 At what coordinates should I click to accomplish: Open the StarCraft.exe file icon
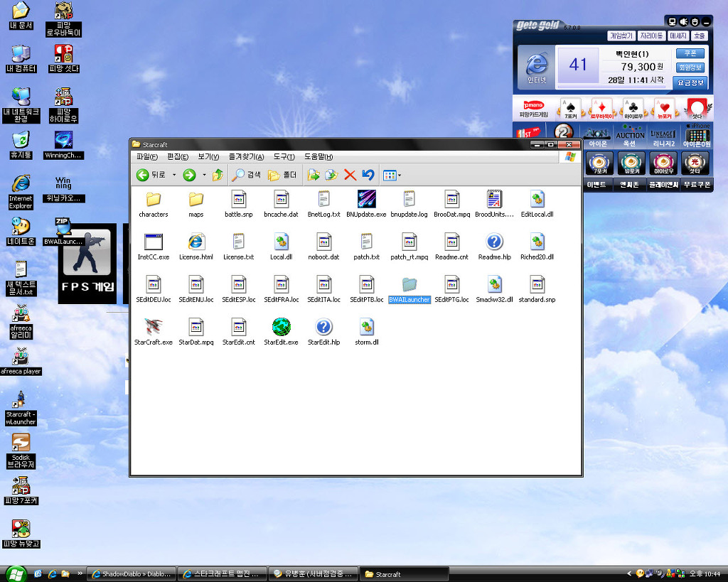click(x=153, y=327)
